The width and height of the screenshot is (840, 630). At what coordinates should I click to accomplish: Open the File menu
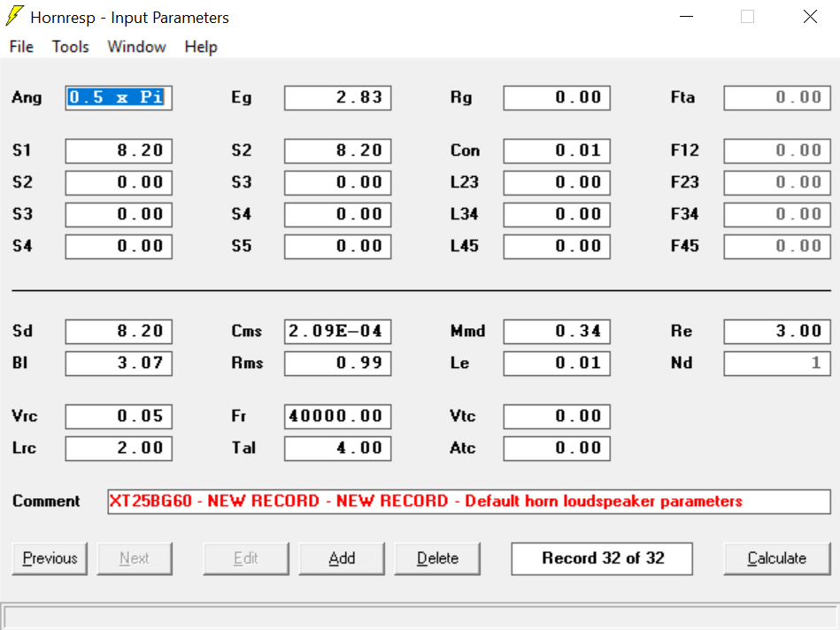21,47
